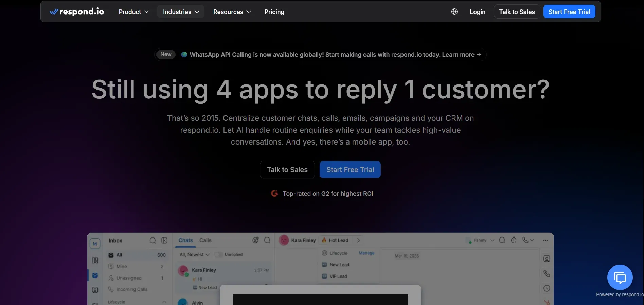The height and width of the screenshot is (305, 644).
Task: Open the Pricing page
Action: (274, 12)
